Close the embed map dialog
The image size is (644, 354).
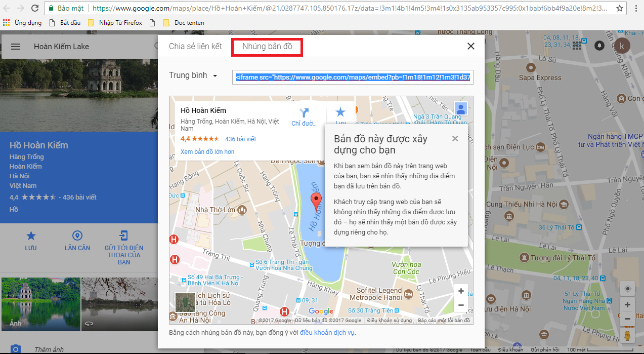[471, 46]
